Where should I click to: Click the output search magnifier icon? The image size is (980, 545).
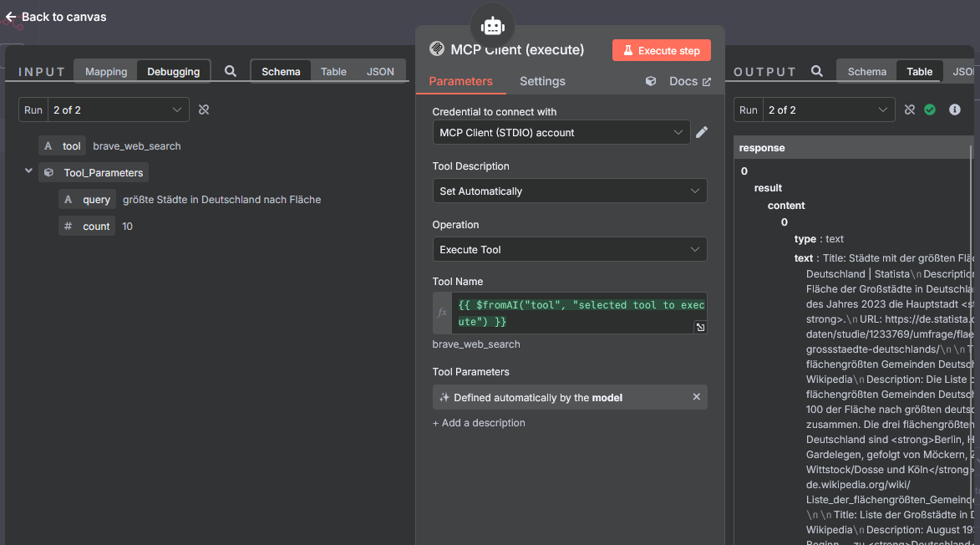[x=816, y=72]
